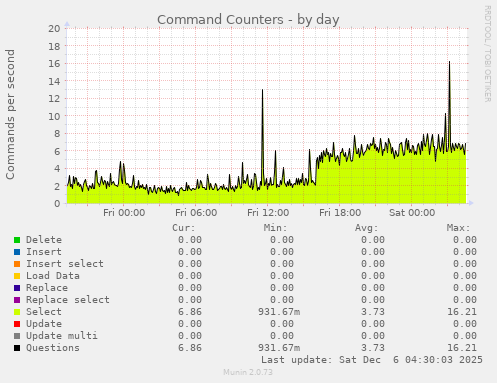This screenshot has width=497, height=383.
Task: Click the y-axis label 20
Action: pyautogui.click(x=54, y=28)
